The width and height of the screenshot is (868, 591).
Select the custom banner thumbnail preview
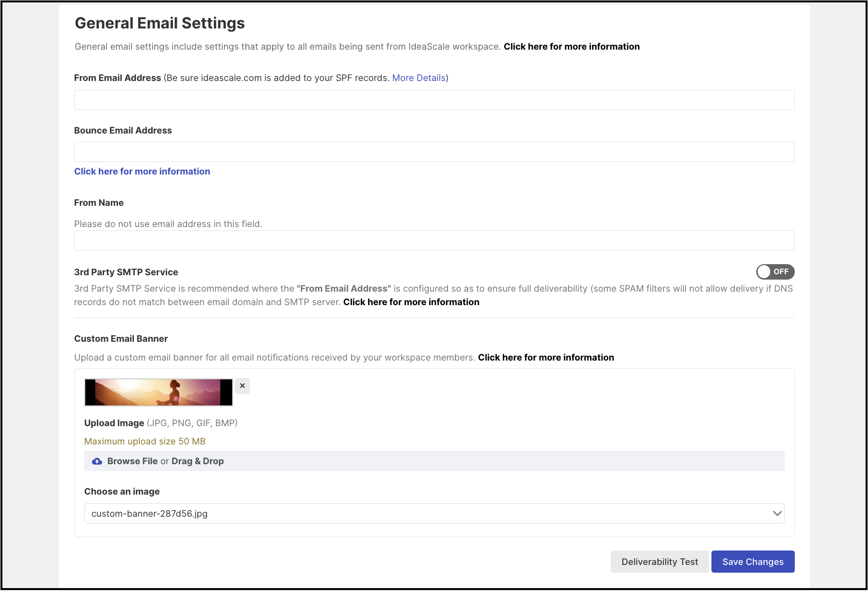(x=158, y=392)
